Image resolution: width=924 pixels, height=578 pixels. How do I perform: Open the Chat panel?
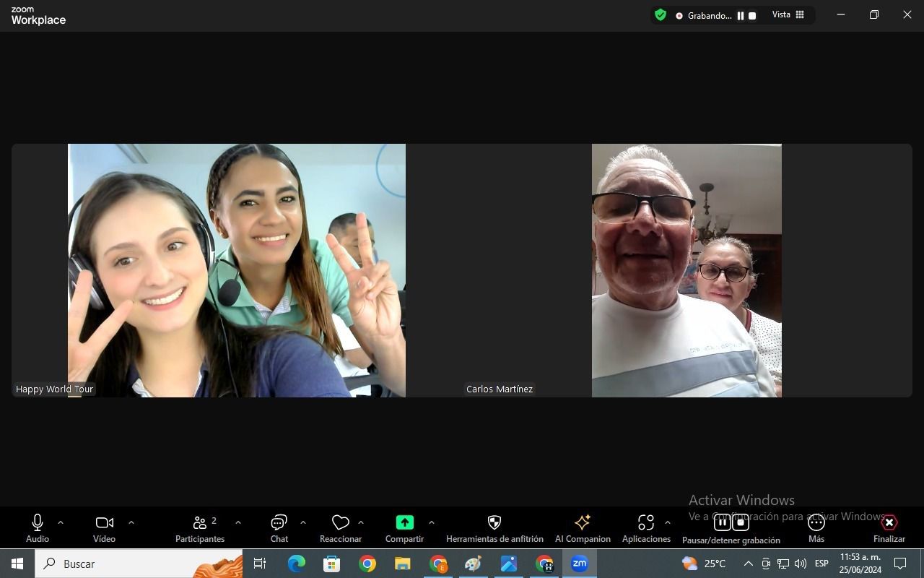[279, 528]
